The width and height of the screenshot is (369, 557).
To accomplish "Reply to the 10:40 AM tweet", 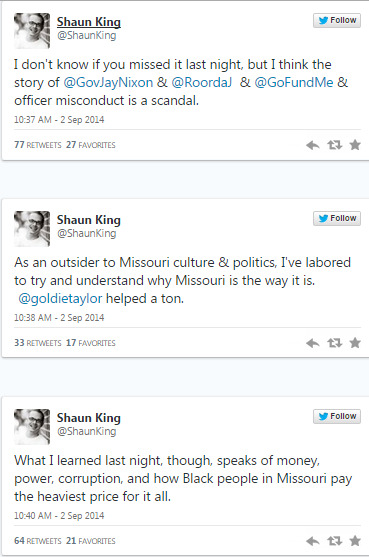I will coord(313,541).
